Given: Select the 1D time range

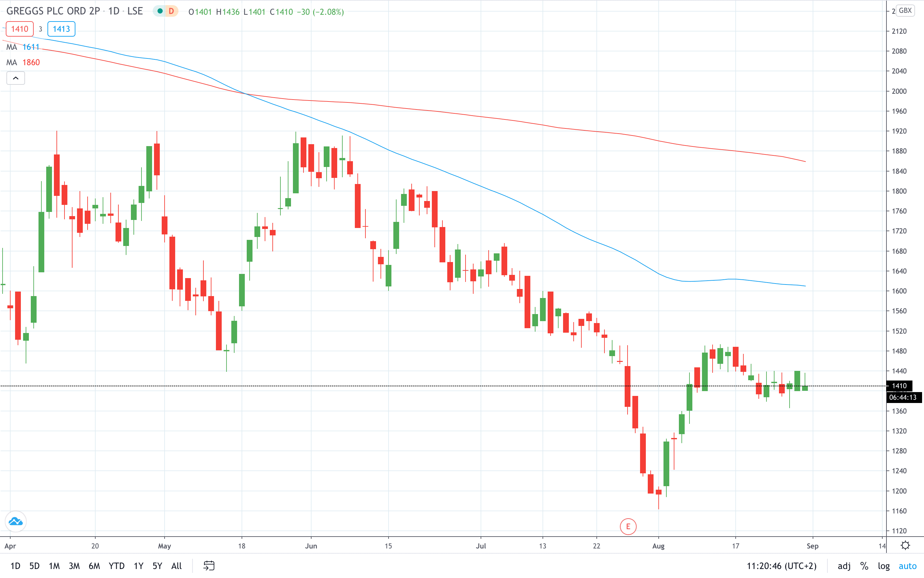Looking at the screenshot, I should pyautogui.click(x=15, y=566).
